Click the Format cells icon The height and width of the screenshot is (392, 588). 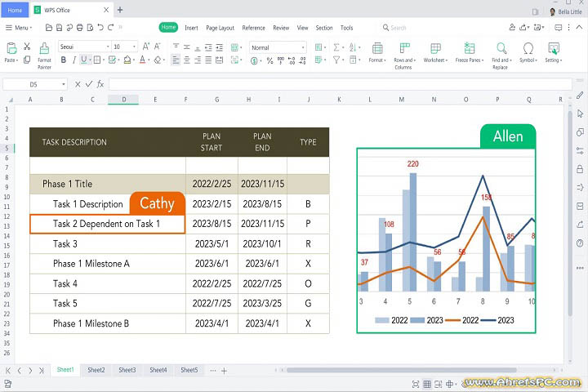(x=377, y=48)
